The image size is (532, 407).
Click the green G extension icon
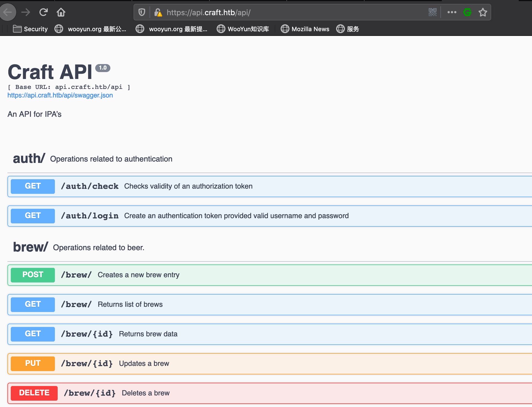coord(467,12)
